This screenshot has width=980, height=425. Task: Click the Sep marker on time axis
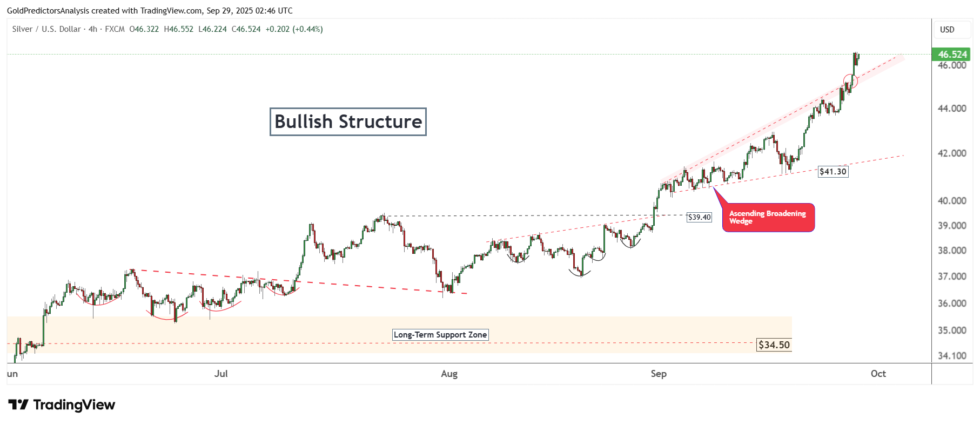[659, 374]
